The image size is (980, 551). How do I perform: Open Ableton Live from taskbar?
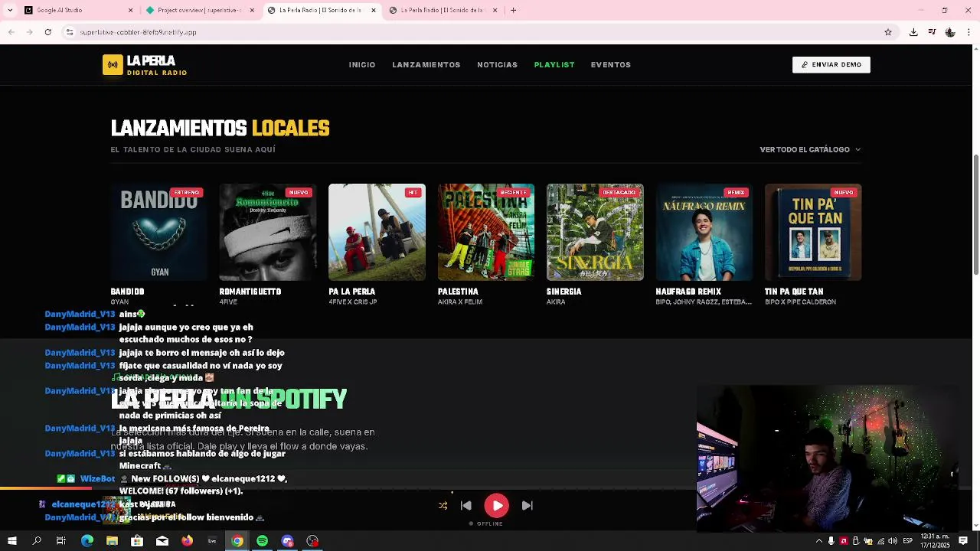(212, 541)
